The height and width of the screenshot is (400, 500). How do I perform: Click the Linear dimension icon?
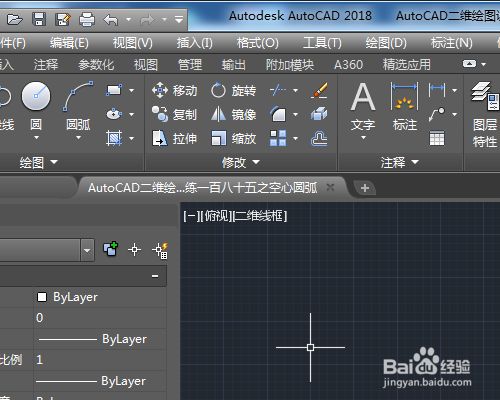click(x=437, y=90)
